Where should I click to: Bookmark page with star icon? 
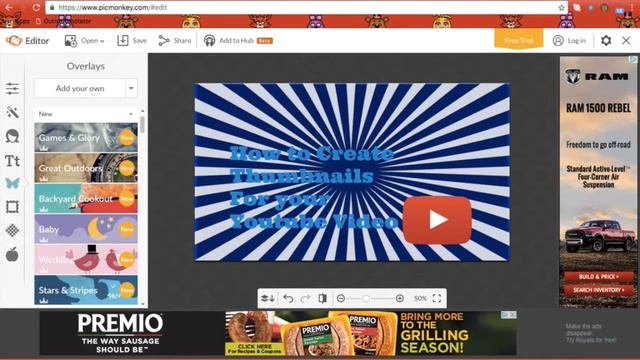tap(562, 7)
